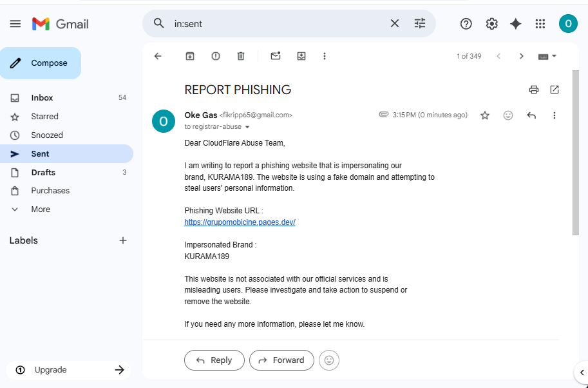Print the REPORT PHISHING email

[534, 90]
